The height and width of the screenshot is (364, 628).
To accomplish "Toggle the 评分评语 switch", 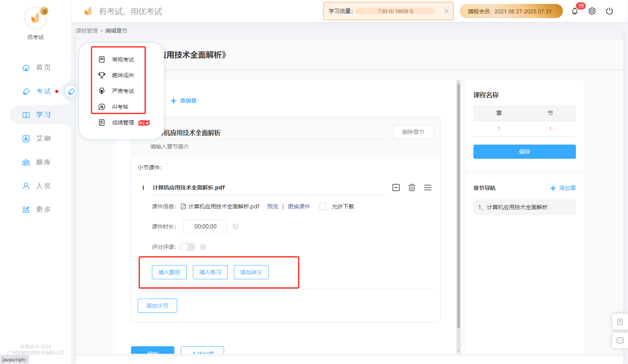I will click(187, 247).
